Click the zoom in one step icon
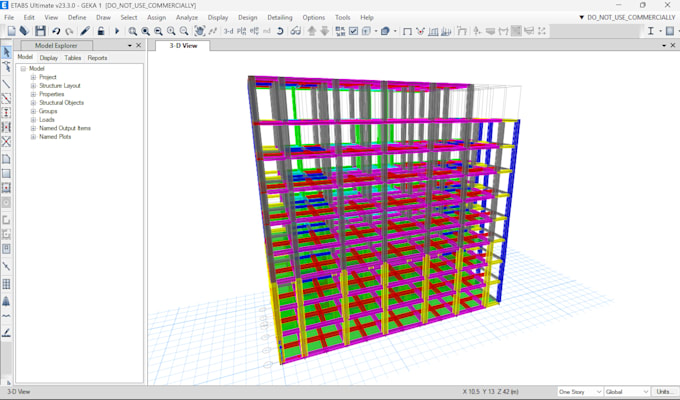680x400 pixels. pos(171,31)
